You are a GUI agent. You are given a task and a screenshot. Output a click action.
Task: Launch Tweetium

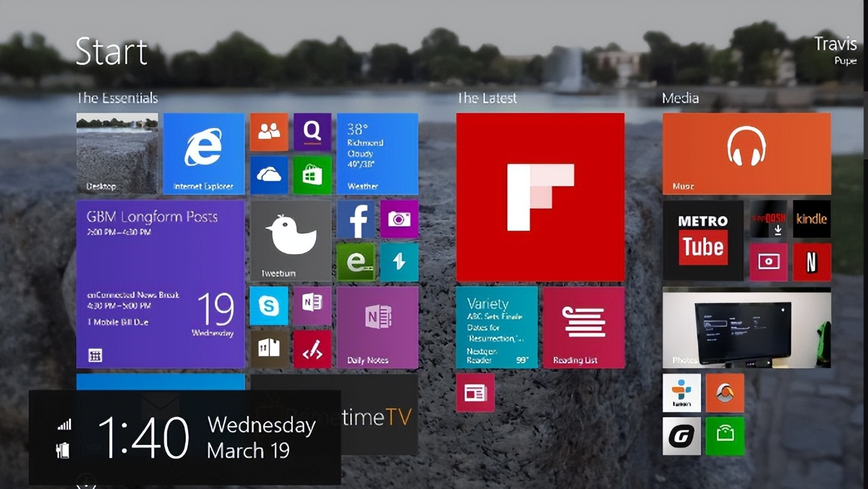tap(291, 239)
